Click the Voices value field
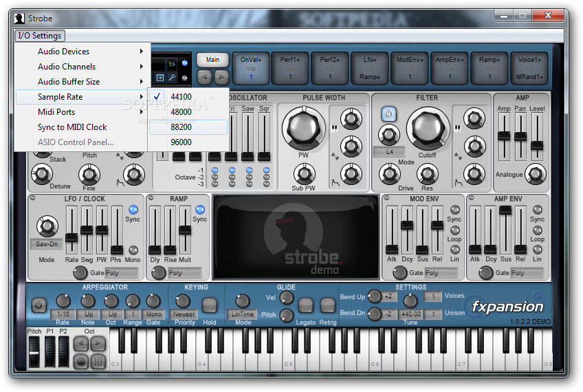The height and width of the screenshot is (392, 583). click(x=433, y=296)
